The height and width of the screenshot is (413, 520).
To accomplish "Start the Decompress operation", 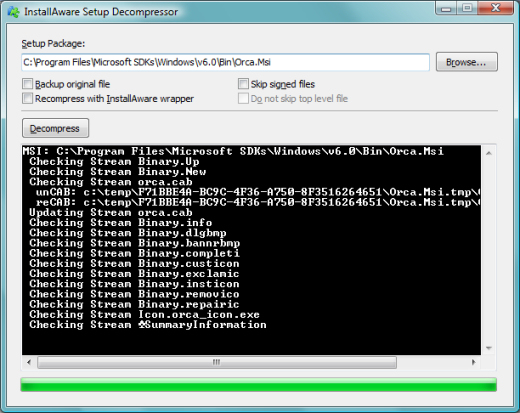I will 55,128.
